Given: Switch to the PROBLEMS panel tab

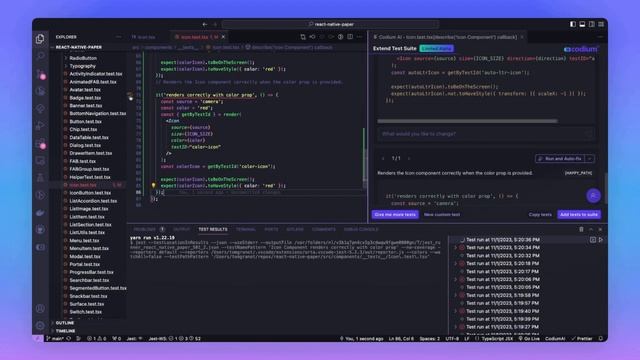Looking at the screenshot, I should 144,229.
